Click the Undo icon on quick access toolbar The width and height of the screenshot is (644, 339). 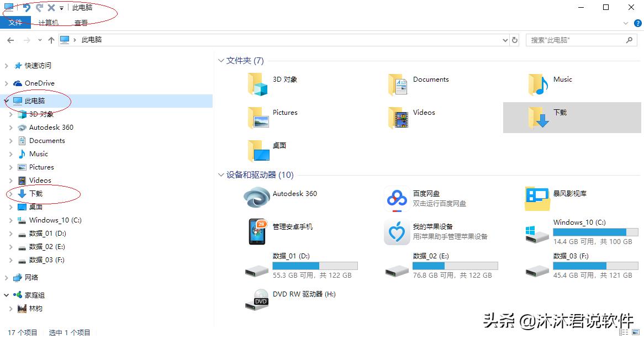pos(27,7)
